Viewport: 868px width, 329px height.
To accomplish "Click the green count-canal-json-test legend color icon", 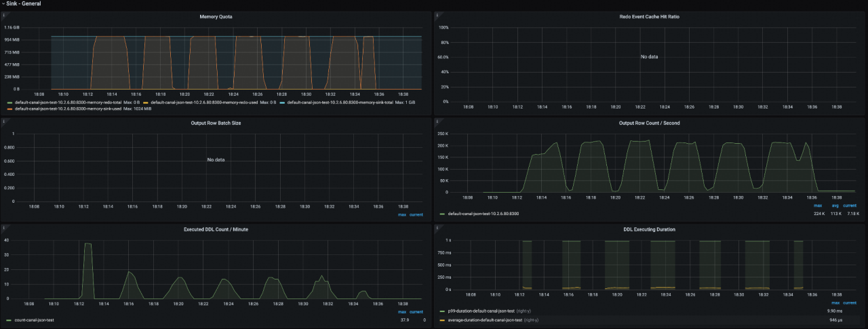I will tap(8, 320).
